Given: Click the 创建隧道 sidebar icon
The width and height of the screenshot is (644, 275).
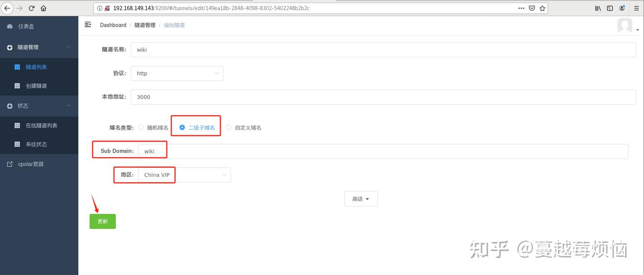Looking at the screenshot, I should pos(17,85).
